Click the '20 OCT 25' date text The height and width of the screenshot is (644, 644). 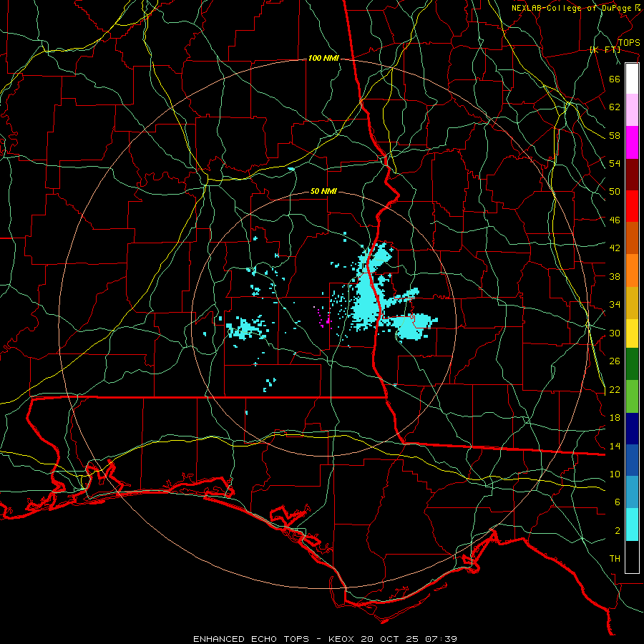(x=390, y=639)
